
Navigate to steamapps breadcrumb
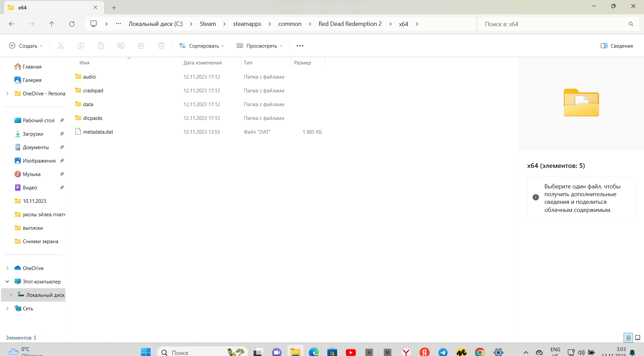[247, 24]
